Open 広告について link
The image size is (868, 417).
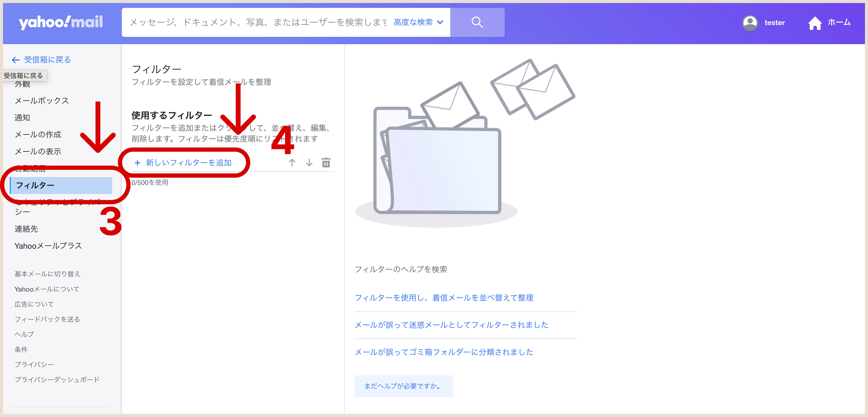[x=34, y=304]
